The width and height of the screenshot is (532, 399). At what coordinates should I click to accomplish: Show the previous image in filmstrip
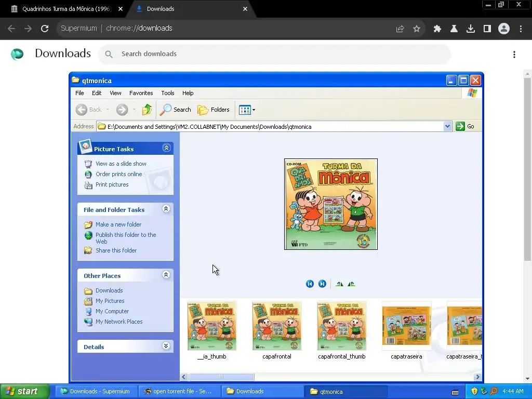tap(310, 284)
